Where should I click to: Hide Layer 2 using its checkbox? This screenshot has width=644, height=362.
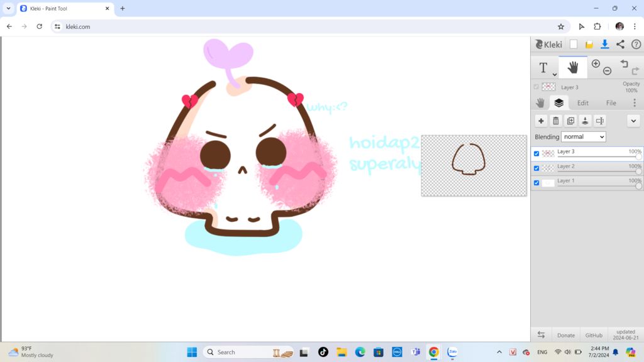tap(536, 168)
